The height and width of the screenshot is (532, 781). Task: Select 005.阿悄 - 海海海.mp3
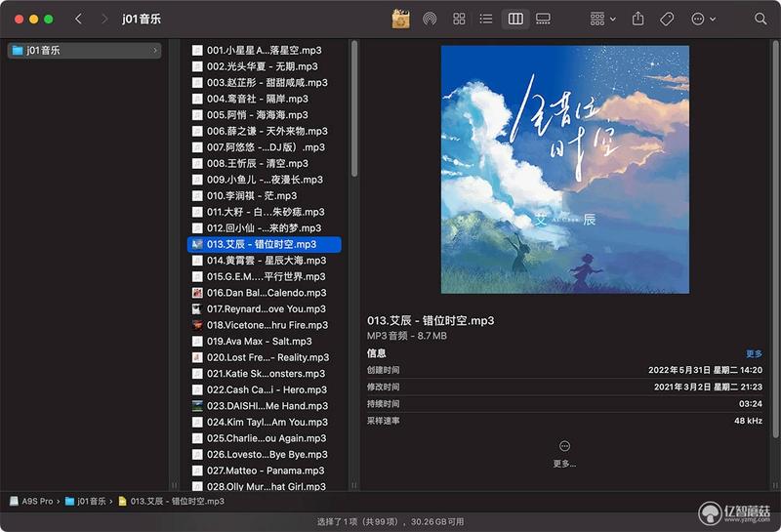tap(264, 115)
